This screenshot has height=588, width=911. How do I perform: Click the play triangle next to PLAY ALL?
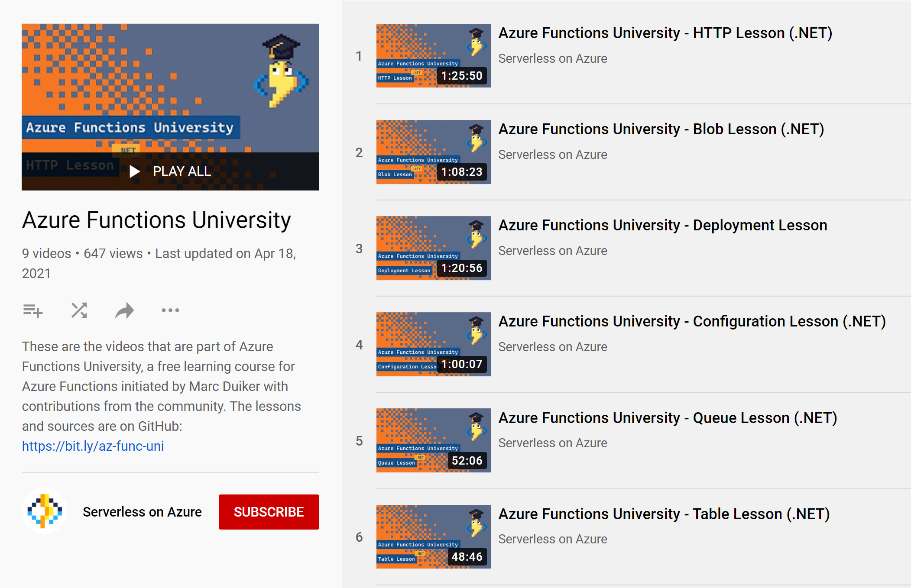(x=135, y=171)
